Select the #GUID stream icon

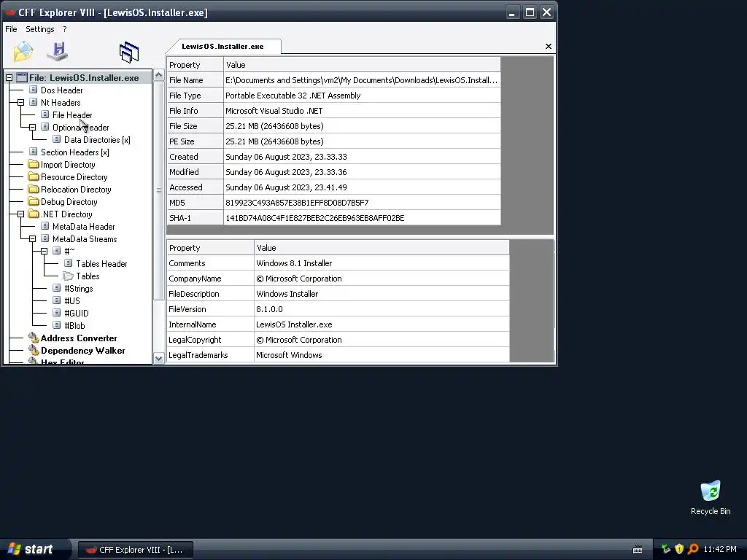click(57, 312)
